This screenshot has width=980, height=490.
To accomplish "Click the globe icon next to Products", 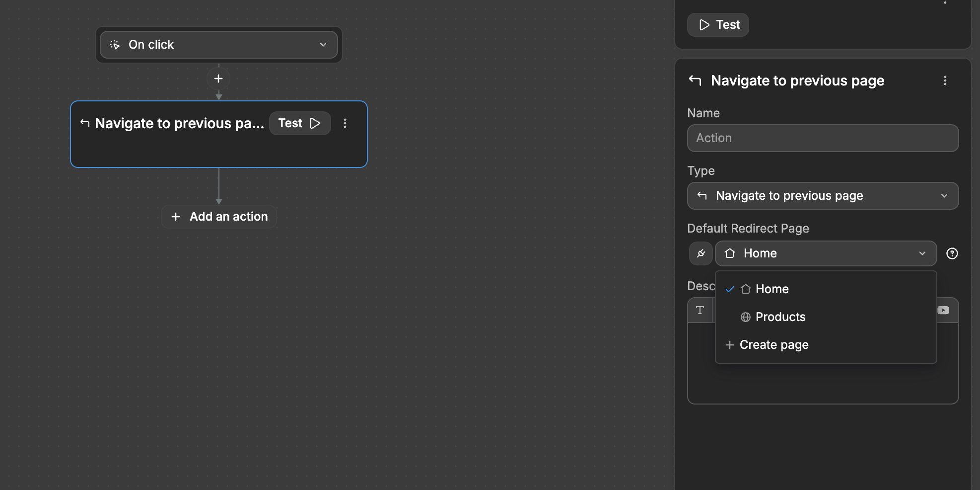I will pos(746,317).
